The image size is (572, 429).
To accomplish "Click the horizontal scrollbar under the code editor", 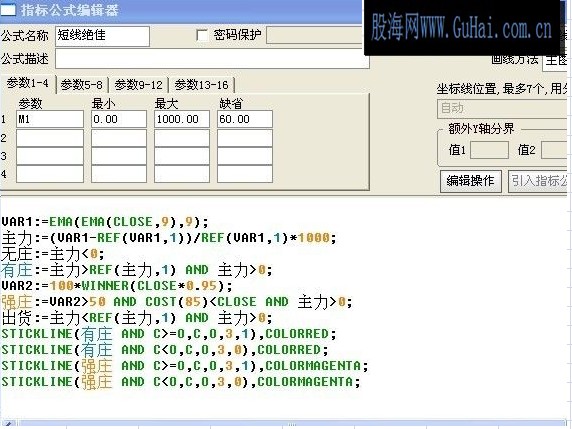I will pos(283,423).
